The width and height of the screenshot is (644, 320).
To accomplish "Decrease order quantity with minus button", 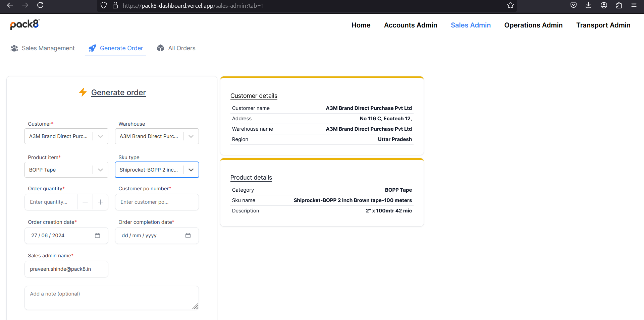I will 85,202.
